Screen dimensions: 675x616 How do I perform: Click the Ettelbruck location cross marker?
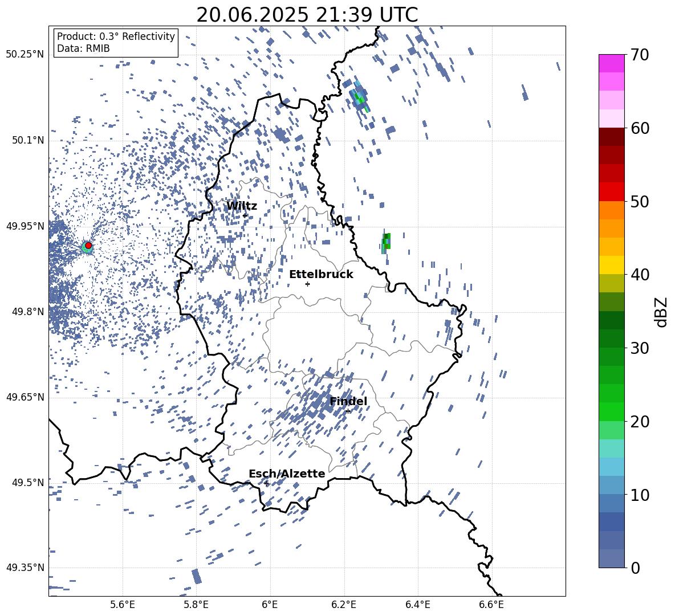(307, 284)
